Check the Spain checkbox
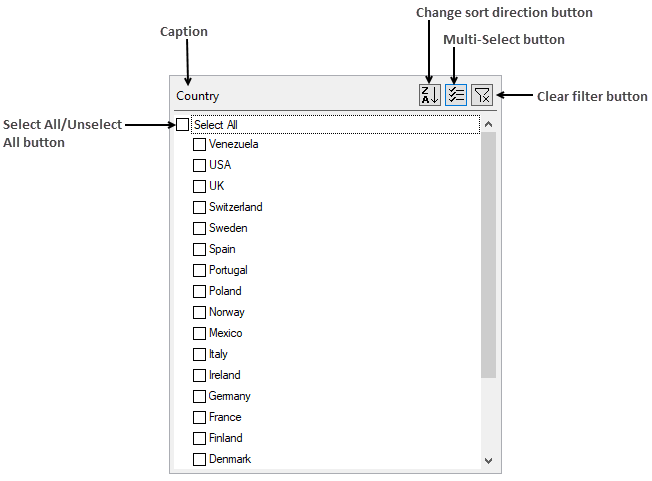 pos(200,249)
